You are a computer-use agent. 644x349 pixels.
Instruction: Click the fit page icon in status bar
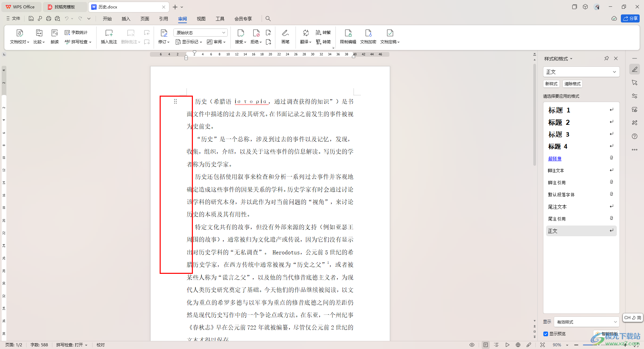tap(542, 345)
